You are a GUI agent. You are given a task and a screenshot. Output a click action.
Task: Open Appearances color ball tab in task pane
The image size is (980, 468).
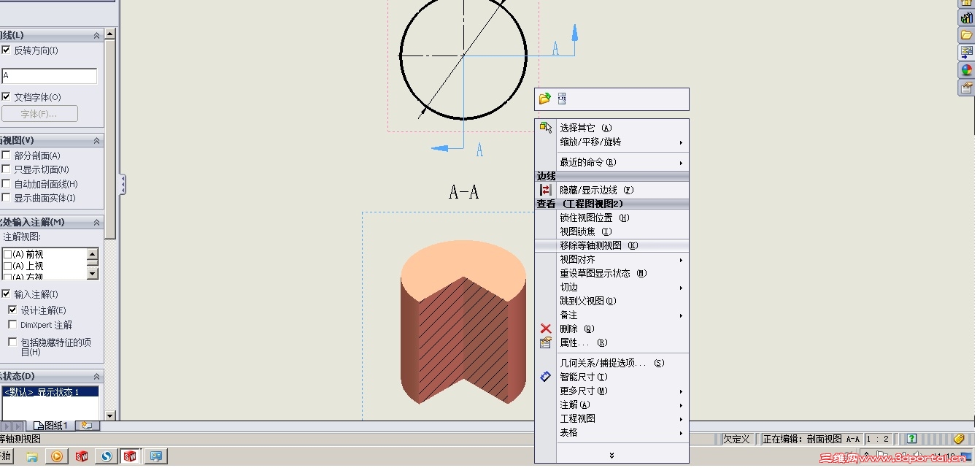[966, 70]
